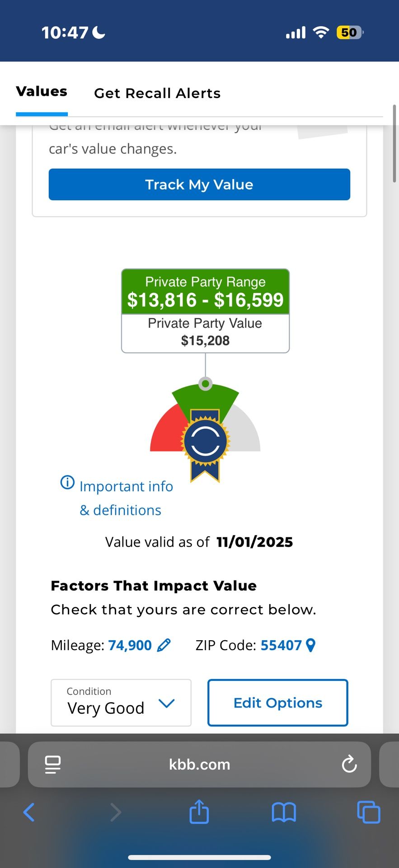Tap the kbb.com address bar

pos(199,764)
